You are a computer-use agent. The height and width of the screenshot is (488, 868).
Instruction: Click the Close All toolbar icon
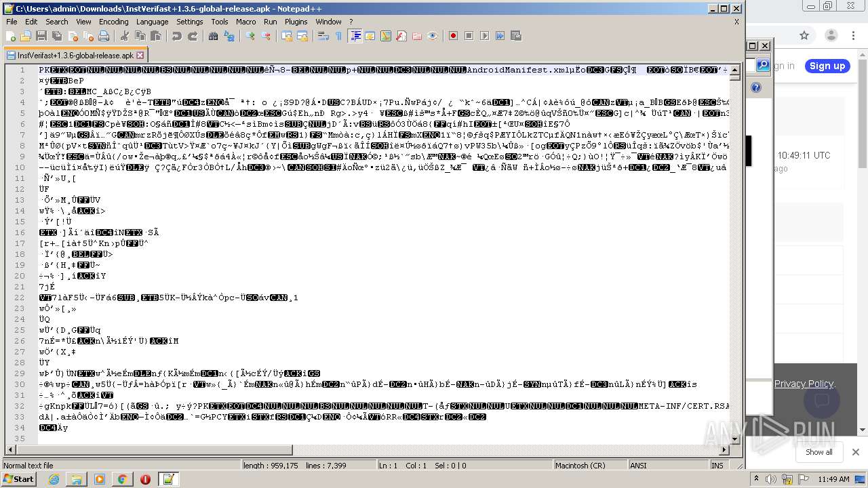click(88, 36)
